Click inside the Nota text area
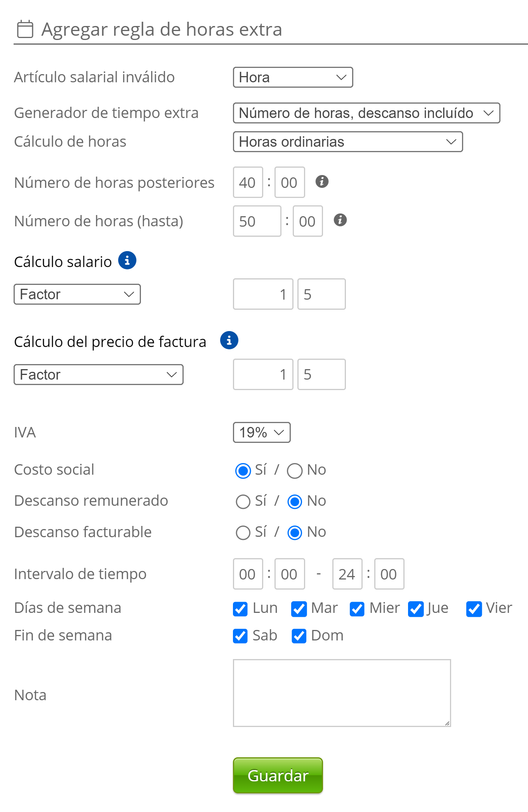 point(342,693)
